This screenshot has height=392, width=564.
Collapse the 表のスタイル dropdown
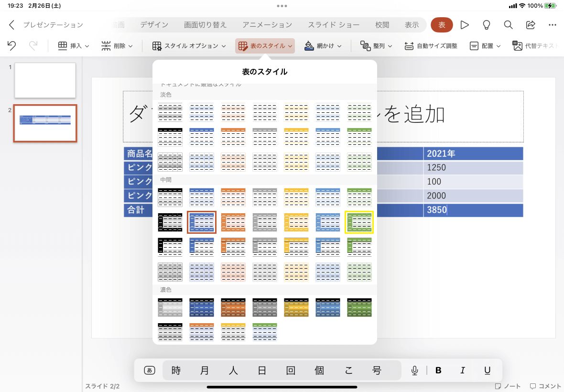coord(265,46)
